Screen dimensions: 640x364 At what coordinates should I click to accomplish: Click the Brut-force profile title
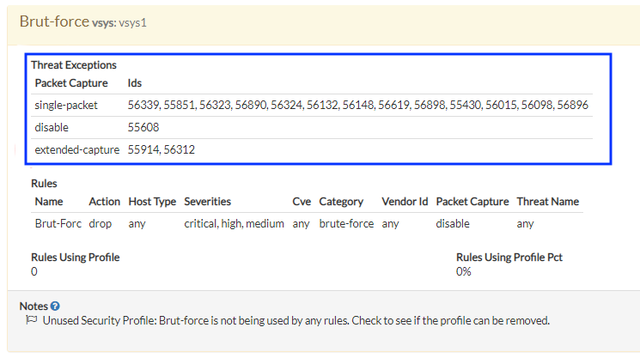pos(54,21)
